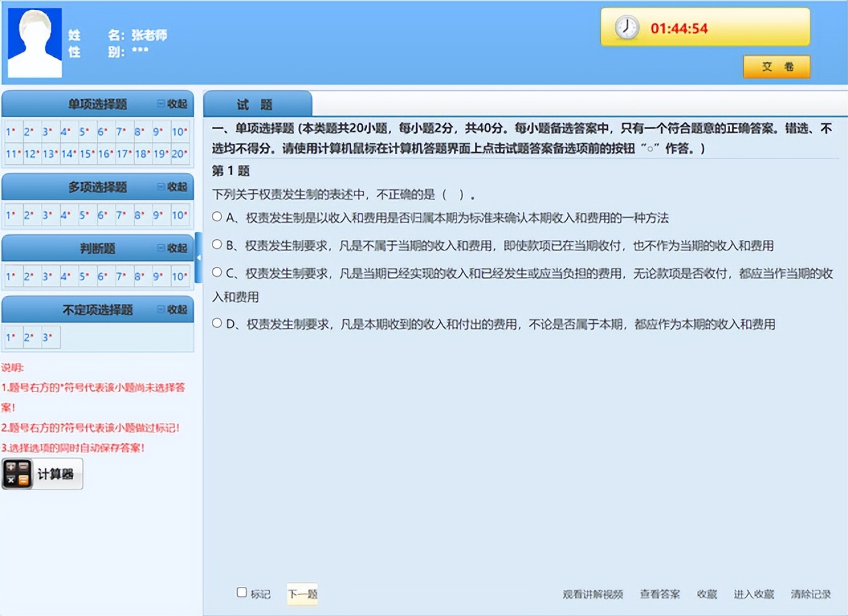
Task: Click the 收藏 favorite link
Action: point(706,594)
